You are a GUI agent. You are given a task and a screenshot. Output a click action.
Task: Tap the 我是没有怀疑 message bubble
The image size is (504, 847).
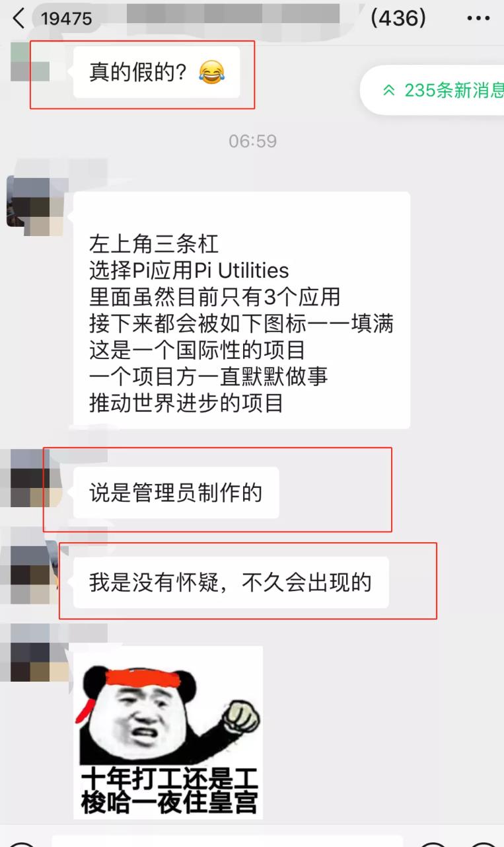231,583
